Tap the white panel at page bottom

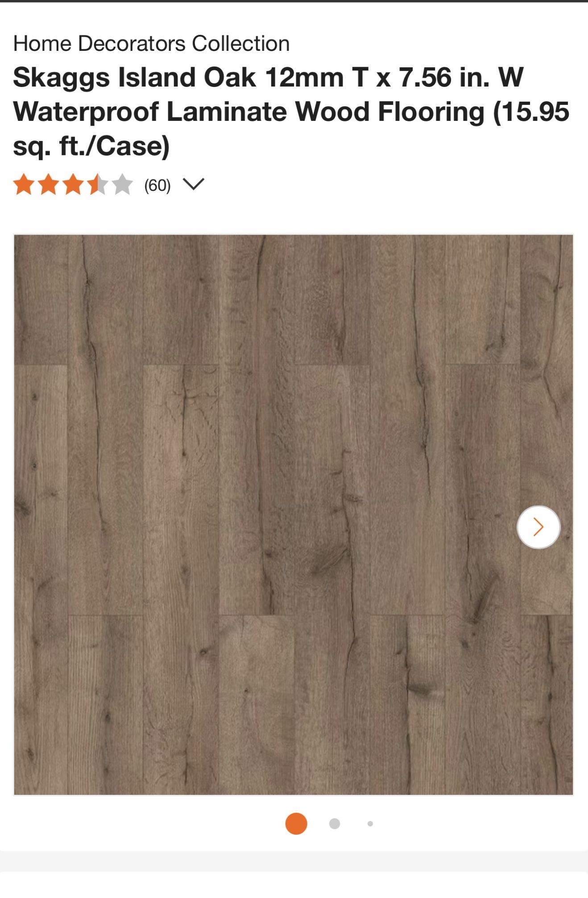294,885
